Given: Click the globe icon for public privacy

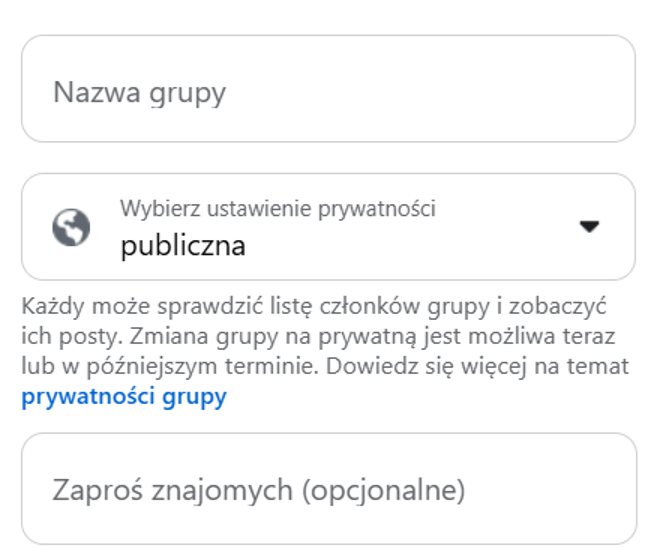Looking at the screenshot, I should (71, 227).
